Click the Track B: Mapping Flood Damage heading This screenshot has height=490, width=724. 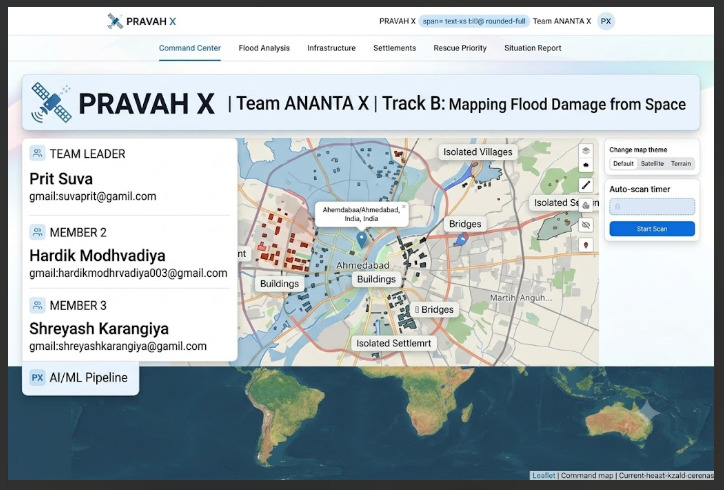534,104
